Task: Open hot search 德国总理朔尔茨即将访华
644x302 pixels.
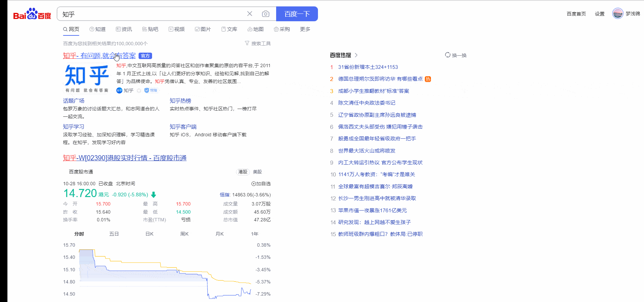Action: tap(380, 79)
